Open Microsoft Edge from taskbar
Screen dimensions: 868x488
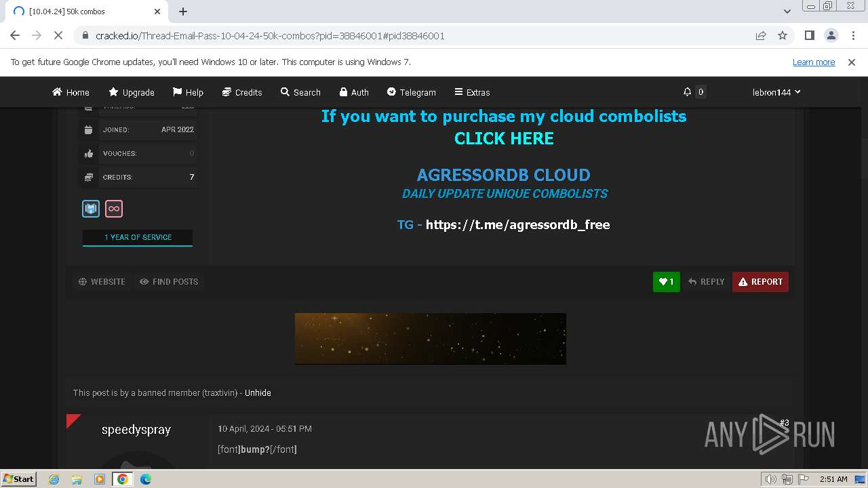[146, 479]
